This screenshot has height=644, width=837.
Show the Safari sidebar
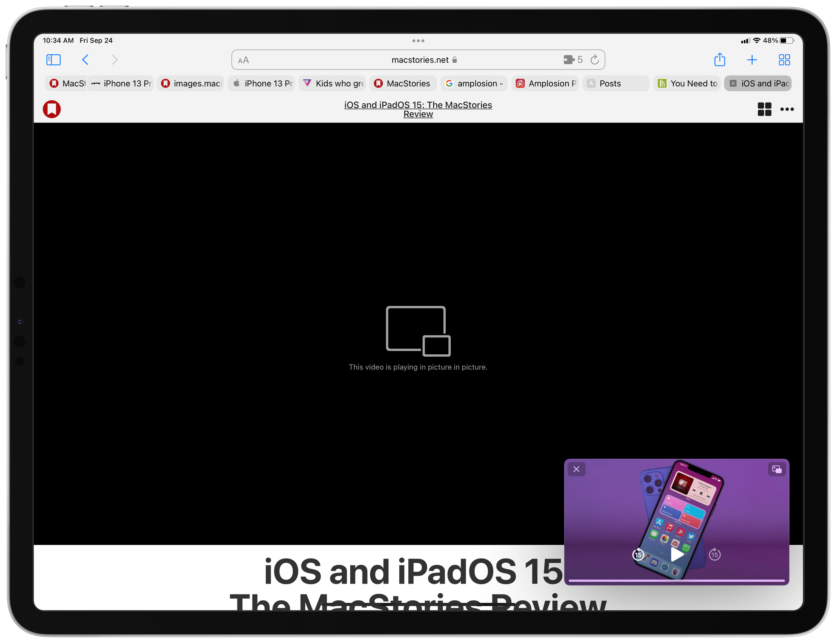(x=54, y=60)
